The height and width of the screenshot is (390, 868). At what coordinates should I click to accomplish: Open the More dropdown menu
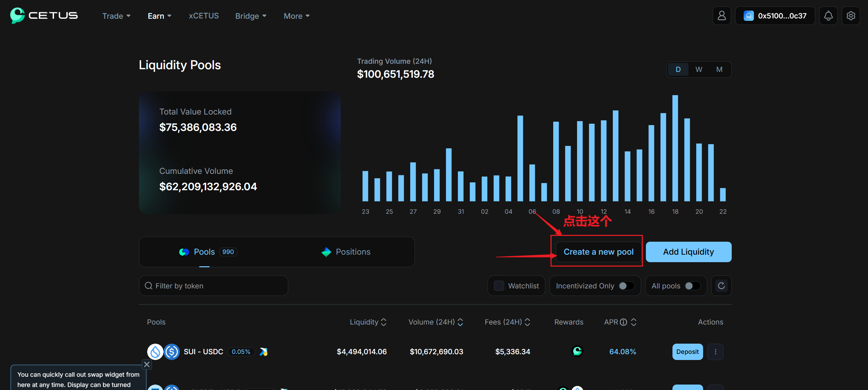coord(296,16)
